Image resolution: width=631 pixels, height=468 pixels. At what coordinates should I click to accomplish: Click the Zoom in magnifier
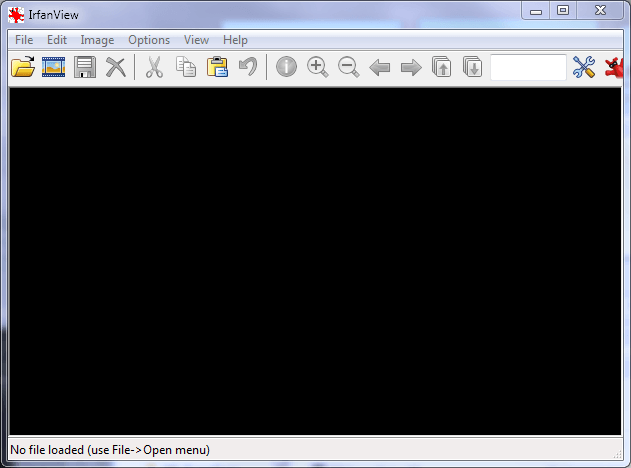tap(318, 67)
